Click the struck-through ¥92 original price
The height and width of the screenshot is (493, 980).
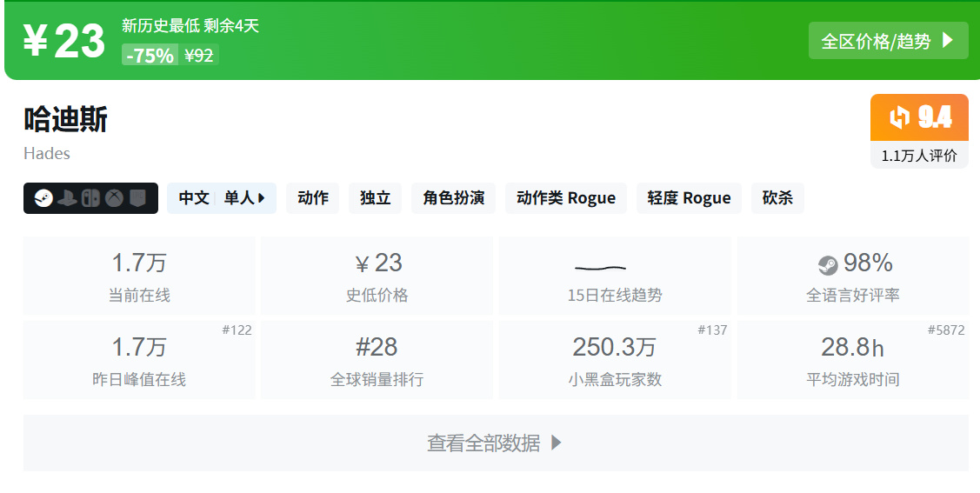[199, 56]
